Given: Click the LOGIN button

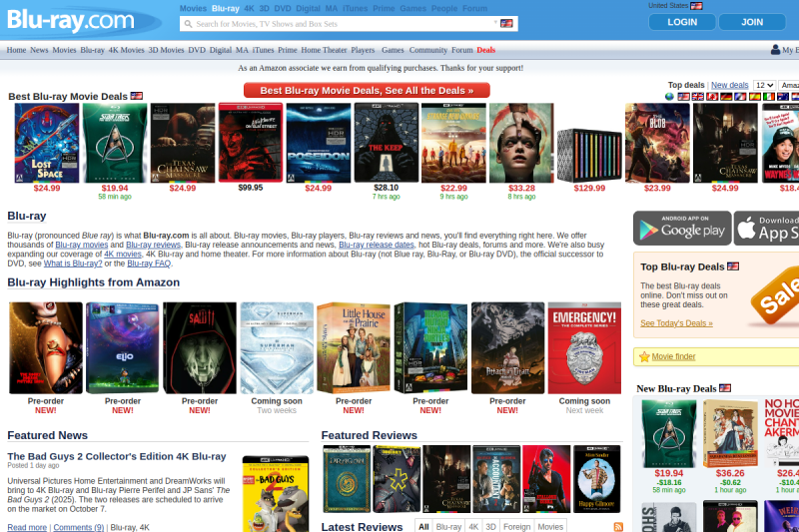Looking at the screenshot, I should (682, 22).
